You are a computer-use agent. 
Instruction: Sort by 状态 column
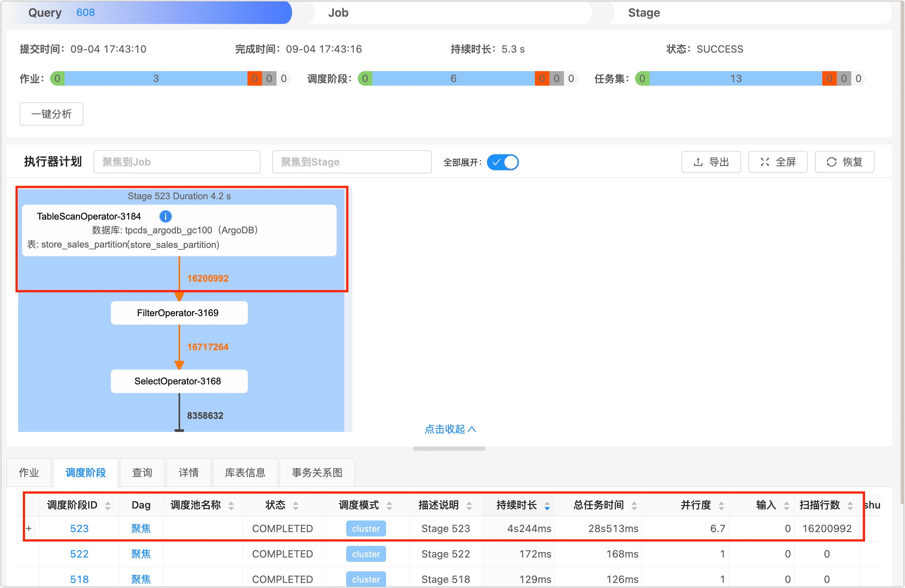point(296,506)
